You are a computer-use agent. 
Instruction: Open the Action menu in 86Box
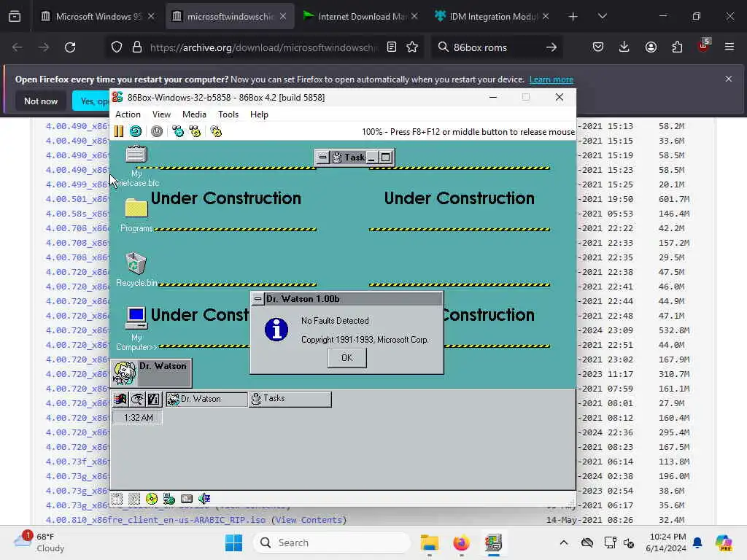click(128, 114)
